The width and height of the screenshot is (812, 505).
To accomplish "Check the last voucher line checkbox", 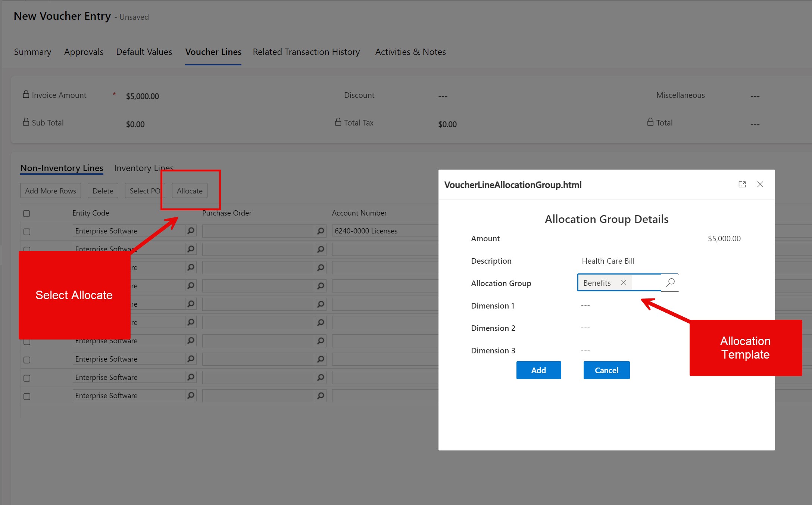I will point(26,396).
